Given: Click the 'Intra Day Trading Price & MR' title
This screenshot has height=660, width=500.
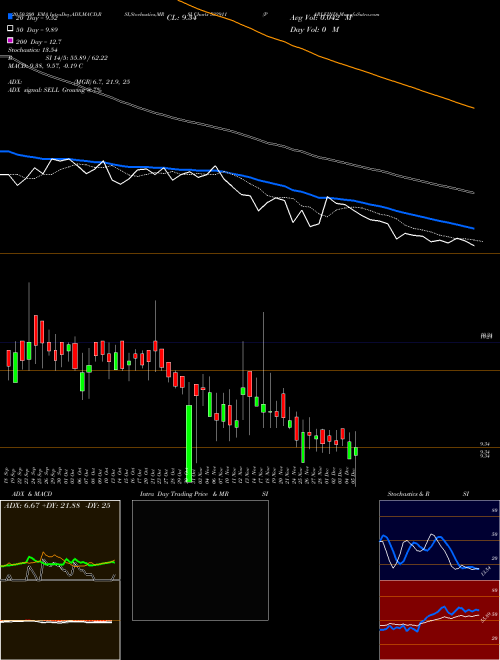Looking at the screenshot, I should point(184,494).
